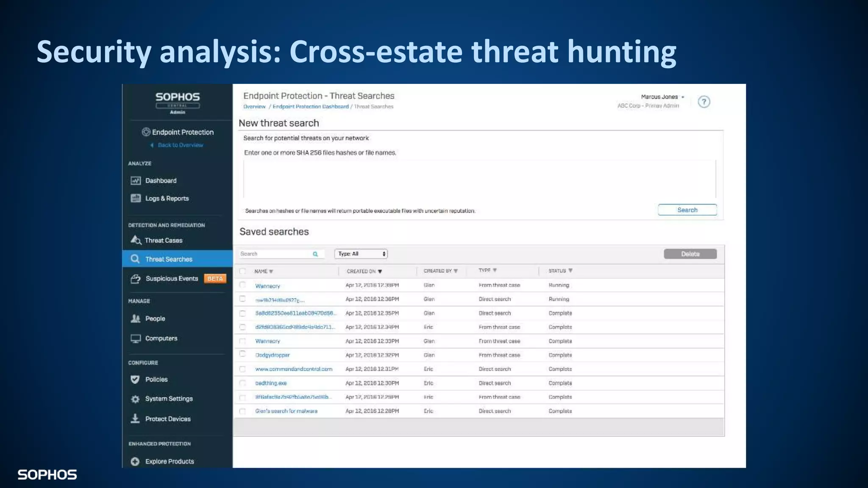
Task: Check the Glen's search for malware checkbox
Action: coord(242,411)
